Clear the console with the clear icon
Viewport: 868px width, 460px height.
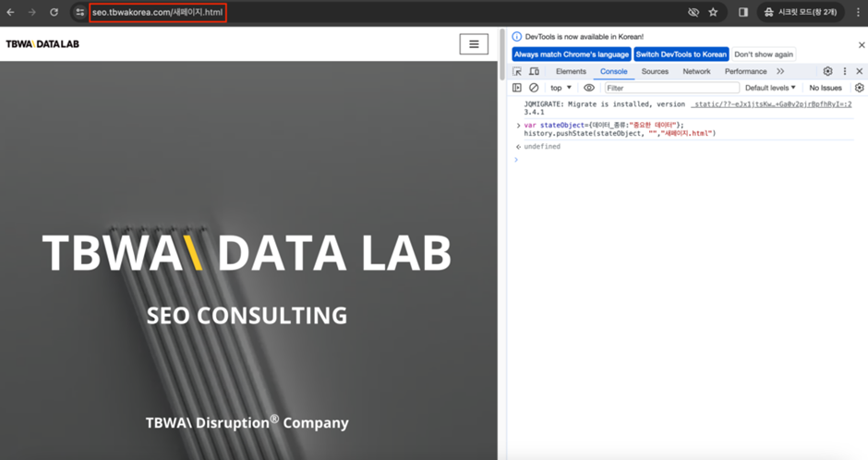534,88
